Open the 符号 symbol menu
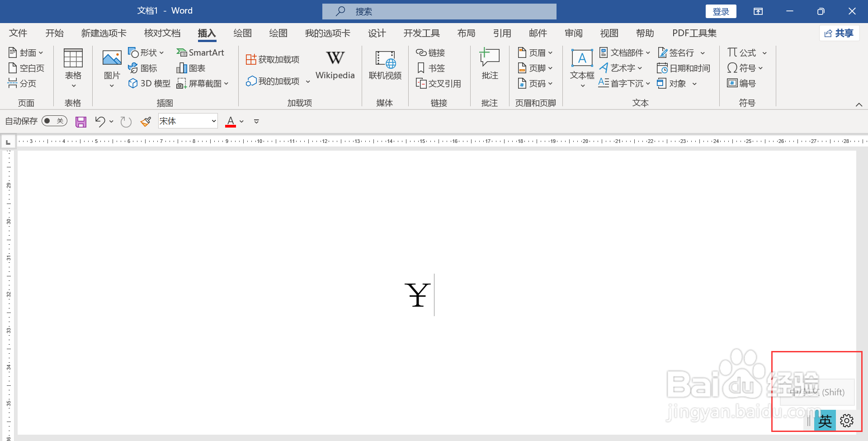The image size is (868, 441). tap(745, 68)
